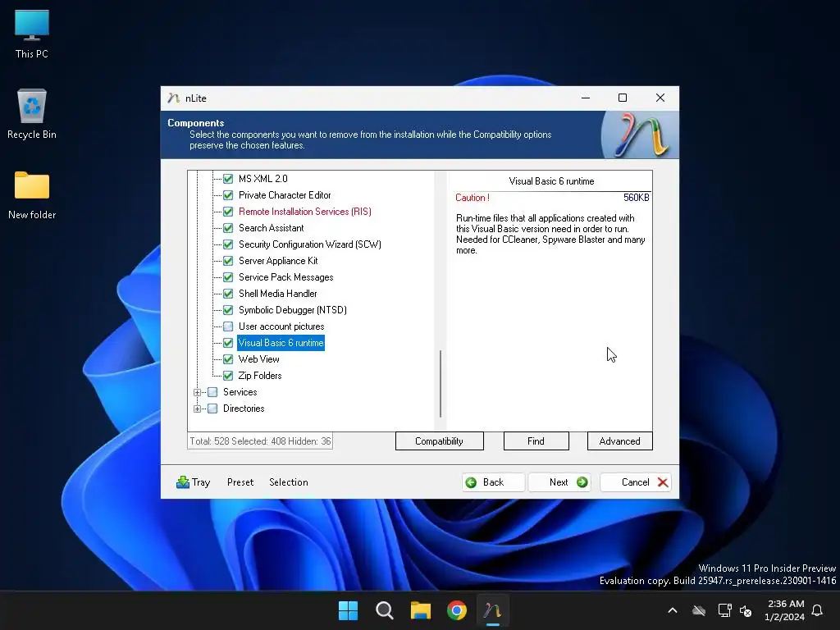Image resolution: width=840 pixels, height=630 pixels.
Task: Click the muted volume tray icon
Action: (745, 610)
